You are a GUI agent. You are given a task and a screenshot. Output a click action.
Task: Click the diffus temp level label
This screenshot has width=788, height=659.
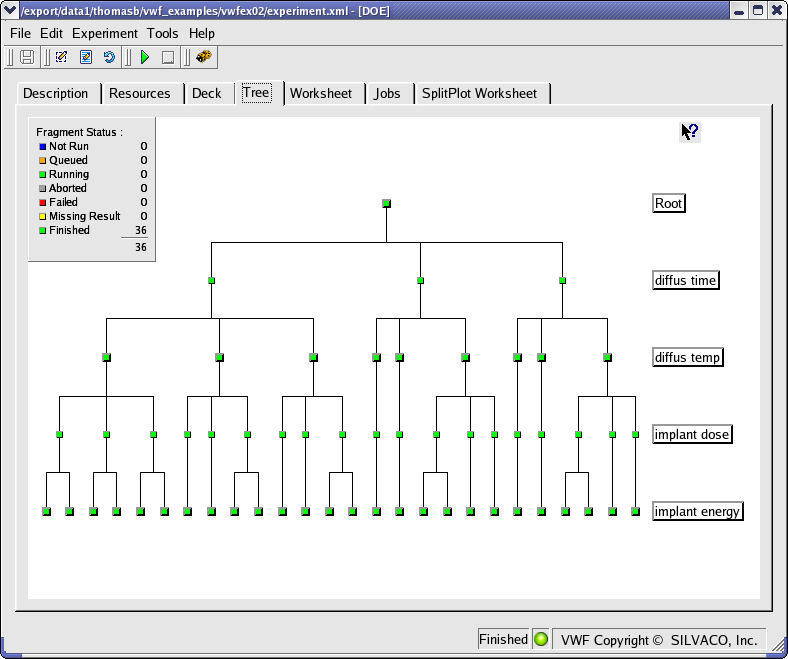[688, 357]
